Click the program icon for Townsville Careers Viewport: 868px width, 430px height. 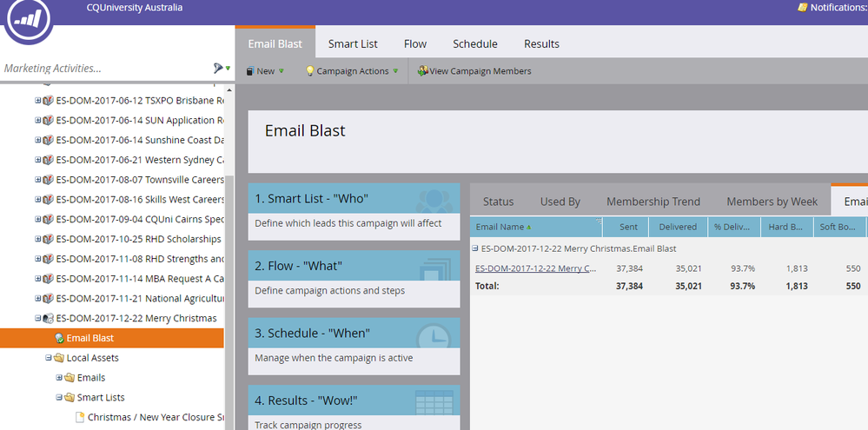pos(48,180)
